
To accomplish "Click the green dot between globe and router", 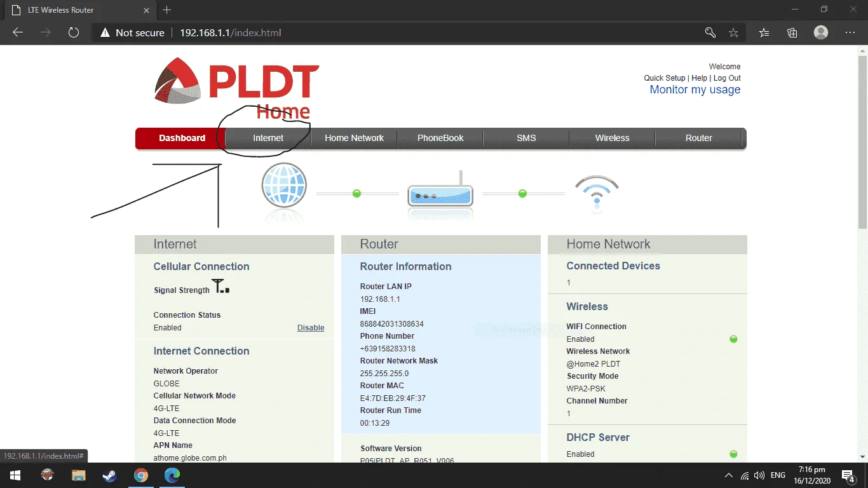I will (x=356, y=193).
